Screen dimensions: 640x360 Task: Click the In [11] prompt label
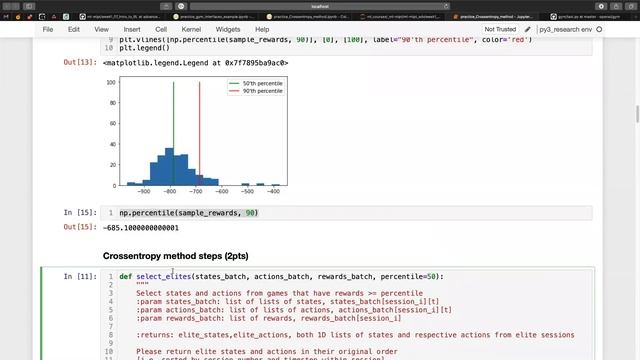80,276
